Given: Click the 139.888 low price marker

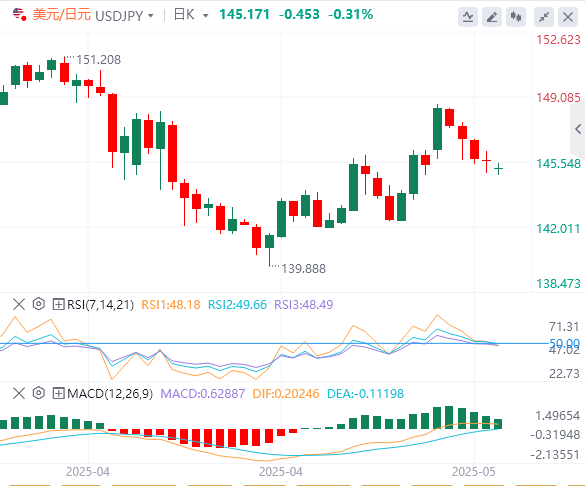Looking at the screenshot, I should [x=303, y=269].
